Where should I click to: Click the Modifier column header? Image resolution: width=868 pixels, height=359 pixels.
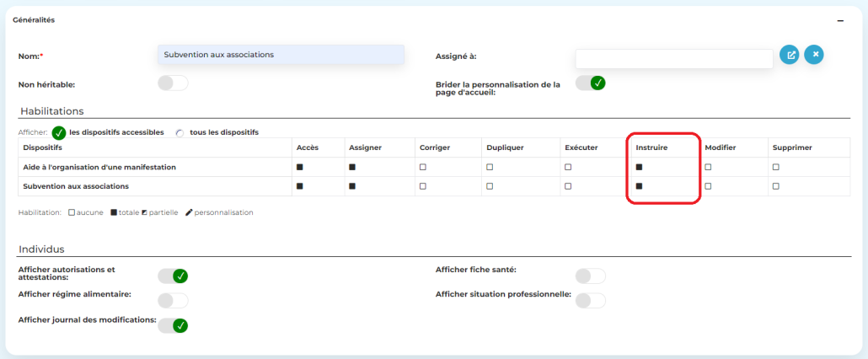click(721, 147)
